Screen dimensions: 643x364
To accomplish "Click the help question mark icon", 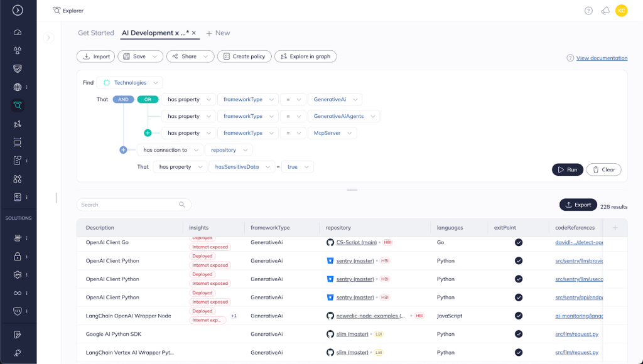I will coord(588,11).
